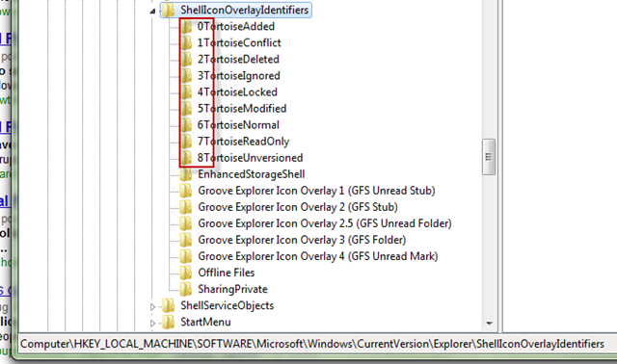
Task: Click the tree pane vertical scrollbar thumb
Action: pyautogui.click(x=489, y=157)
